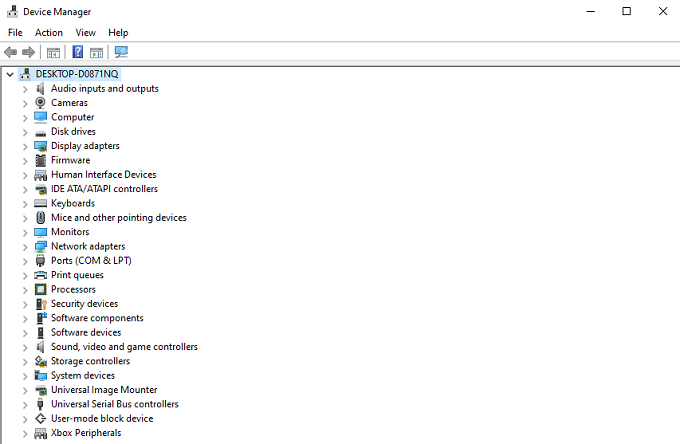
Task: Open the Action menu
Action: (49, 33)
